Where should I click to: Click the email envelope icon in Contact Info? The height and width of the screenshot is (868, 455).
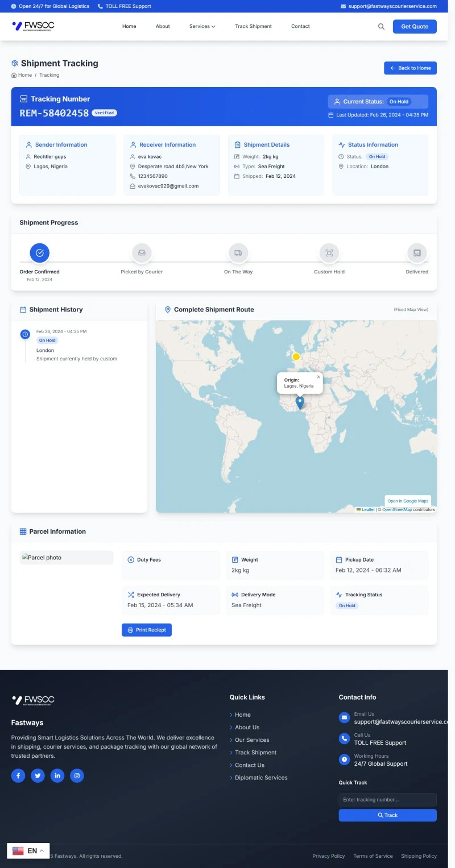(x=344, y=717)
